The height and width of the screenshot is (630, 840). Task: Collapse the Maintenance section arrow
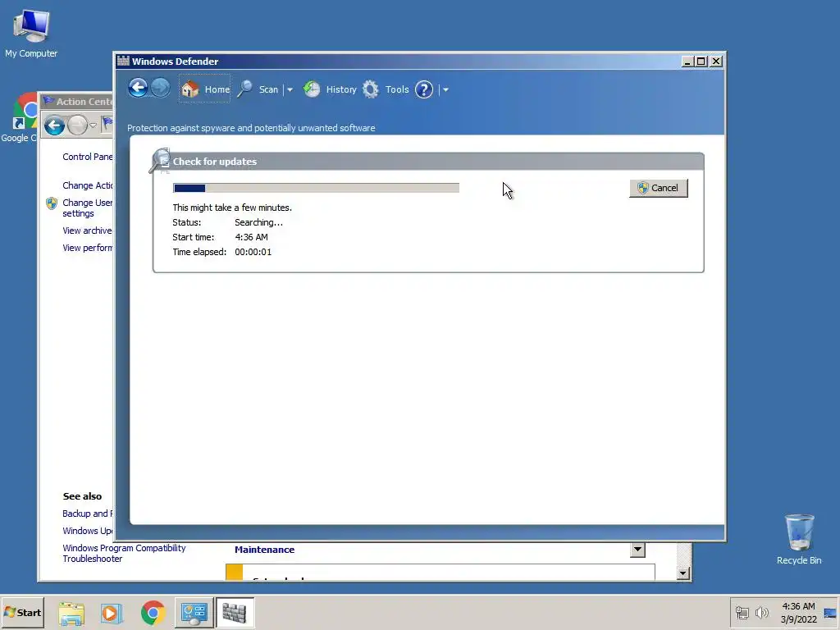[637, 550]
